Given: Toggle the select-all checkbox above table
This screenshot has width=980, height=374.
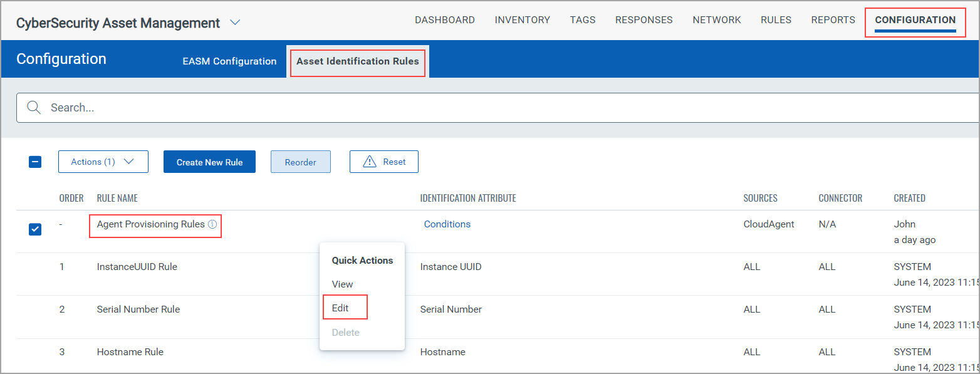Looking at the screenshot, I should click(x=35, y=162).
